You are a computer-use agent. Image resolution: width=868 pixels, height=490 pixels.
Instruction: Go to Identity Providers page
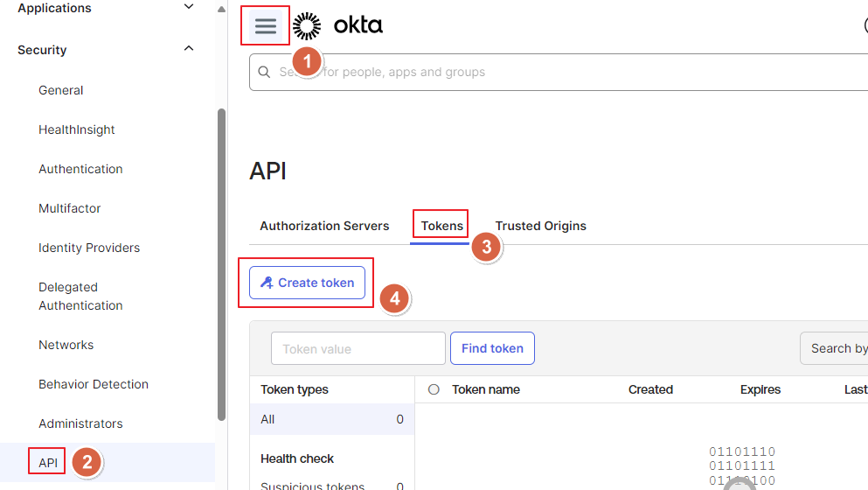click(89, 248)
